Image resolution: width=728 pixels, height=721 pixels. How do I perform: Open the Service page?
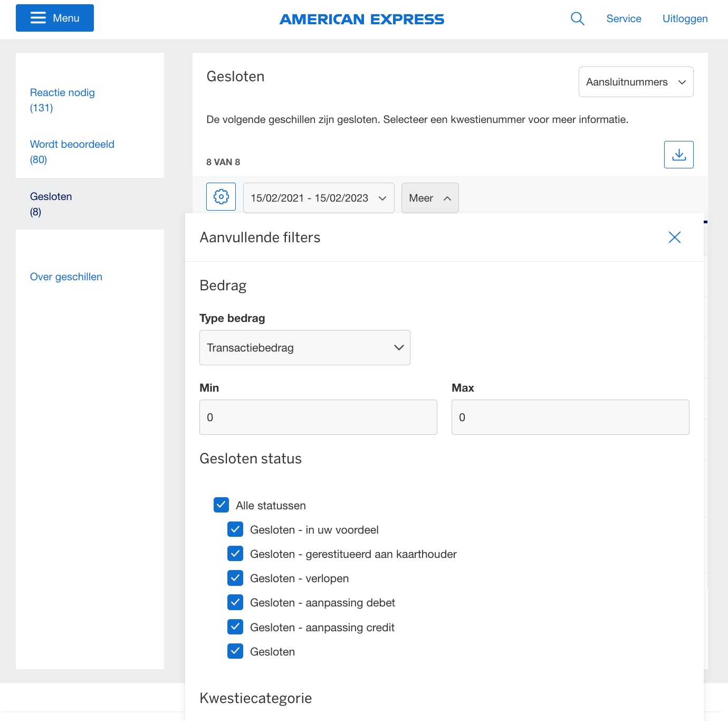[x=624, y=18]
